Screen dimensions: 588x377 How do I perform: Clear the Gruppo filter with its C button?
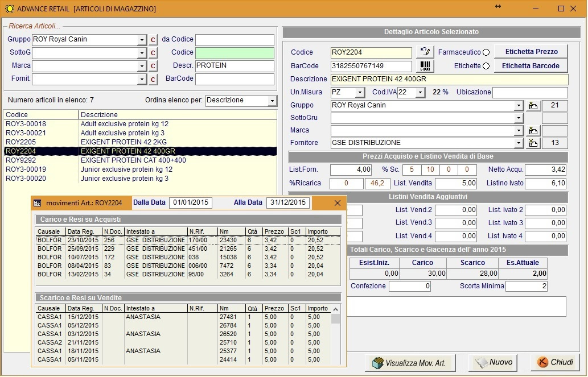click(x=153, y=40)
